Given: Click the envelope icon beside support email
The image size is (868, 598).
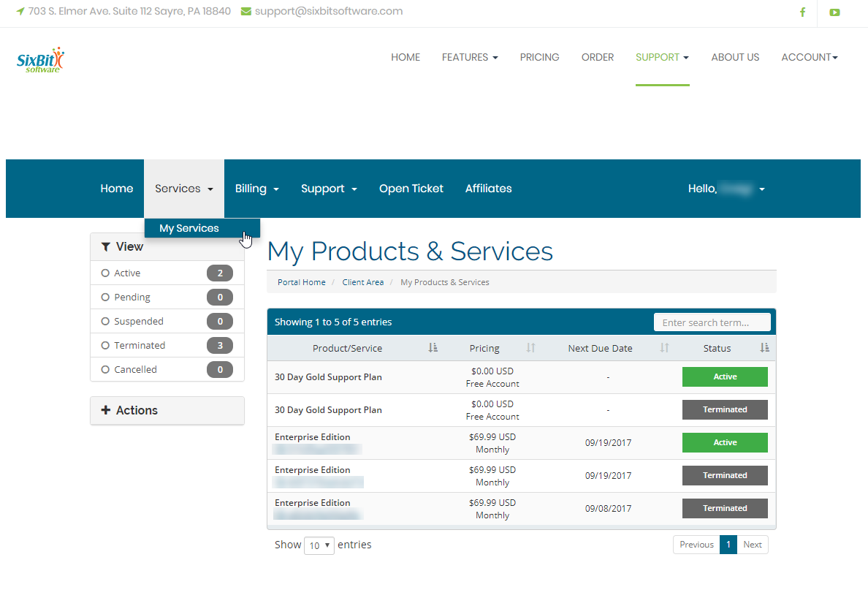Looking at the screenshot, I should (x=245, y=11).
